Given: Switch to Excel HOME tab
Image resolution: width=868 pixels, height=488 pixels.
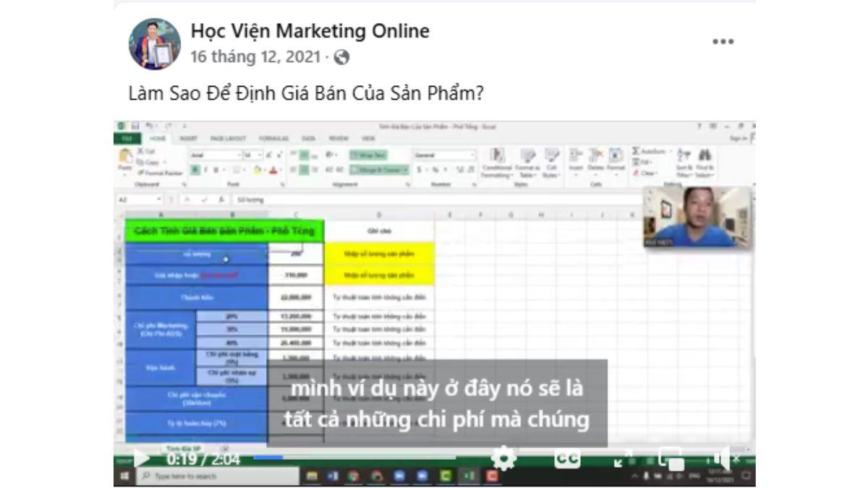Looking at the screenshot, I should coord(158,138).
